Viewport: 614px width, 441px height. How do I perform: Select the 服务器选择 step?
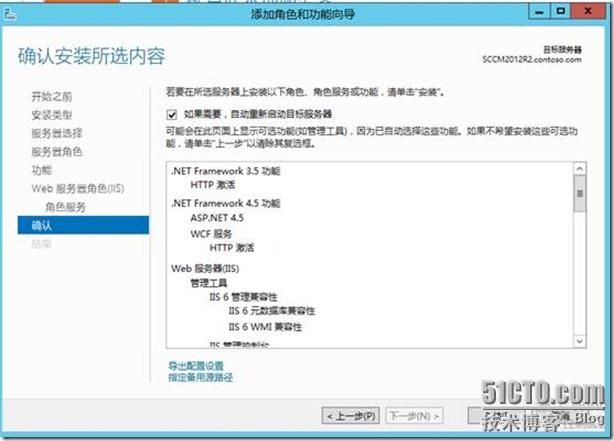click(x=57, y=134)
